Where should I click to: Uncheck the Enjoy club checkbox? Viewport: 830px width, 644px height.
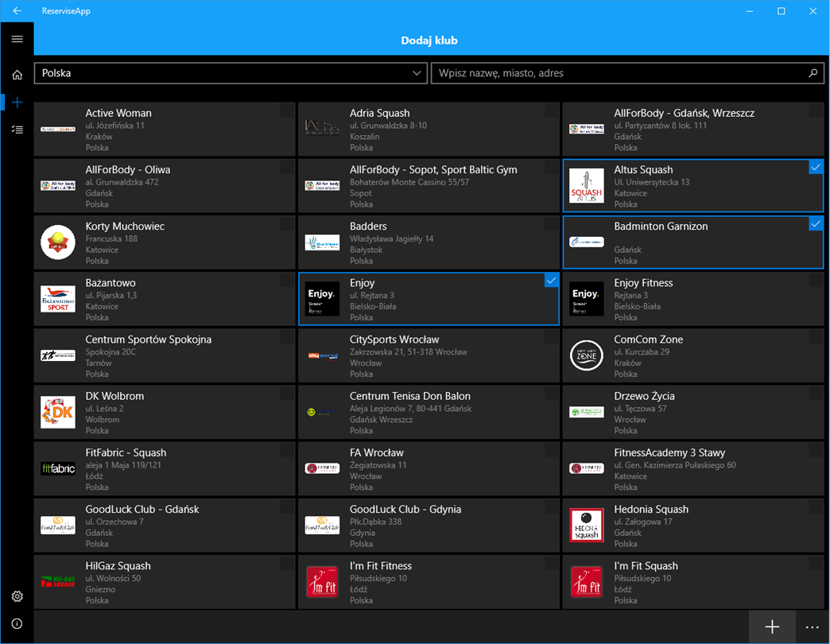(551, 281)
